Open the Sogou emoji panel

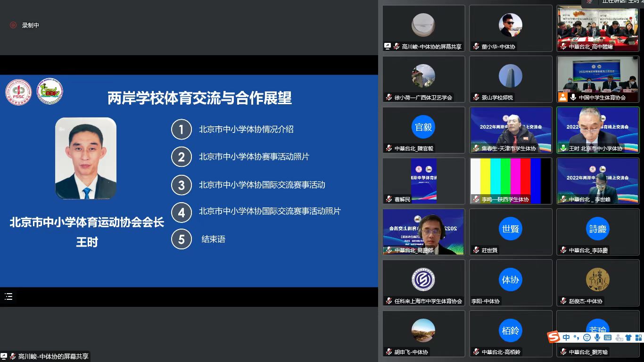(x=587, y=337)
